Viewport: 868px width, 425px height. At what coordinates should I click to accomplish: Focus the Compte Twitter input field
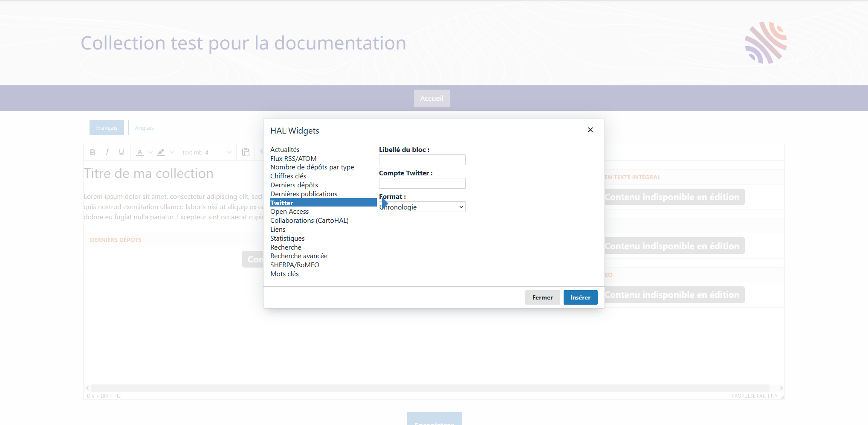click(x=422, y=183)
